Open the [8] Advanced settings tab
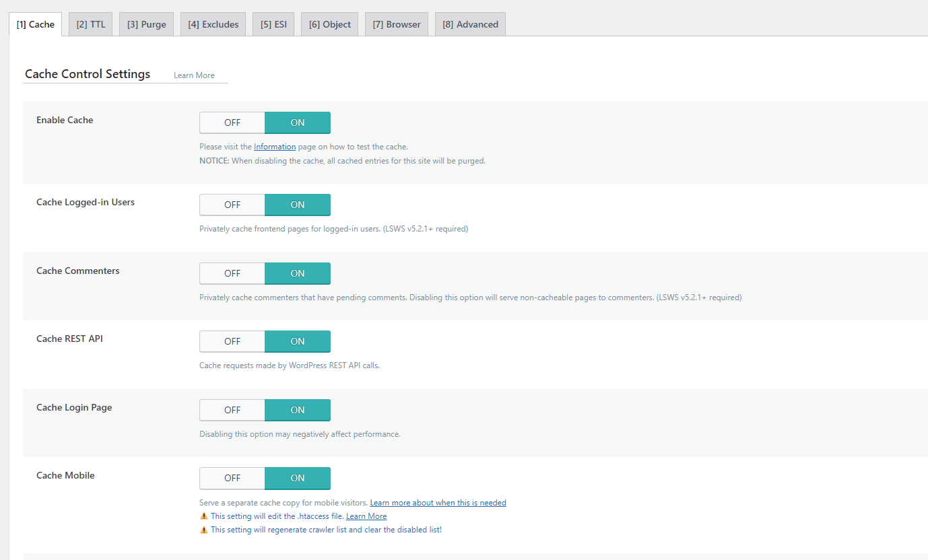The image size is (928, 560). point(469,24)
